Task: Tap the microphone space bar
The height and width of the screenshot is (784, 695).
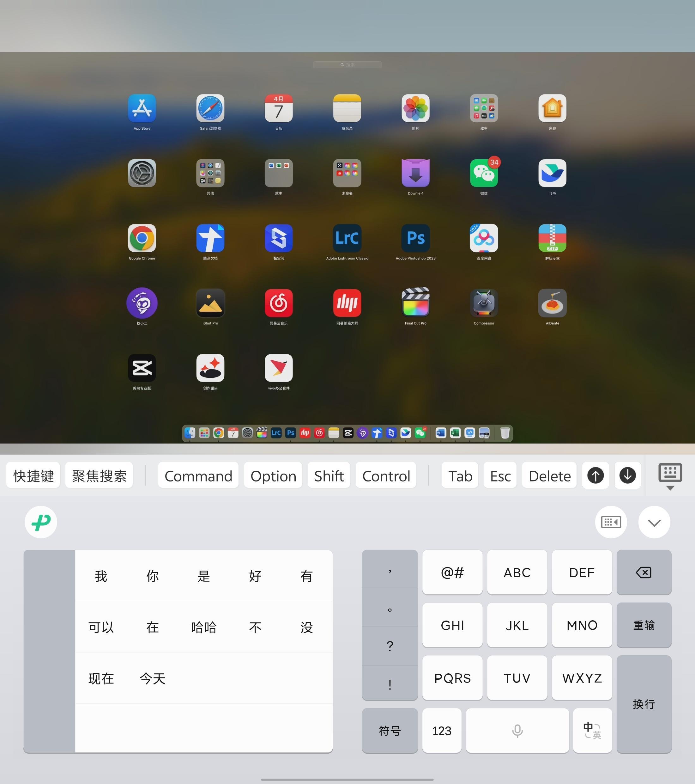Action: pyautogui.click(x=517, y=730)
